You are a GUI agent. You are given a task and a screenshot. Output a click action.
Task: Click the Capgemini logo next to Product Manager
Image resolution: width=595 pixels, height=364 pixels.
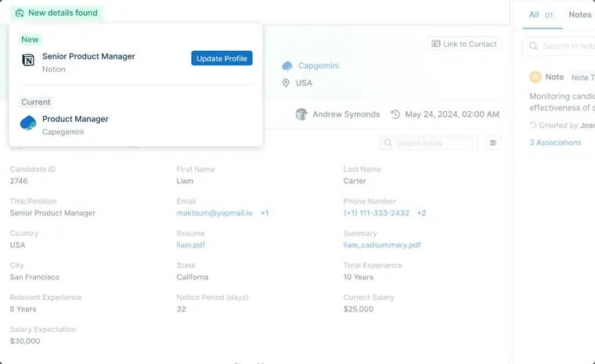pos(28,123)
